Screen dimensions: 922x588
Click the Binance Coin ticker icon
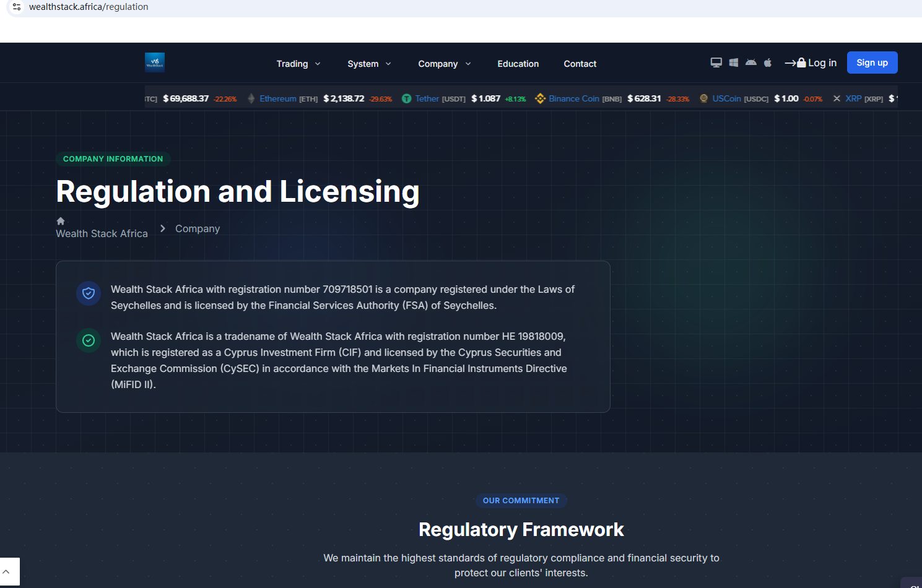[x=540, y=98]
